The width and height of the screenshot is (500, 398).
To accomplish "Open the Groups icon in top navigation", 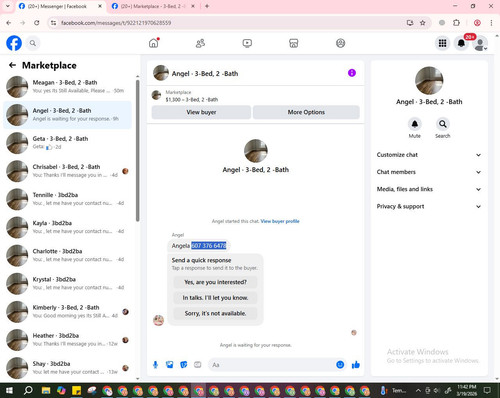I will coord(340,43).
